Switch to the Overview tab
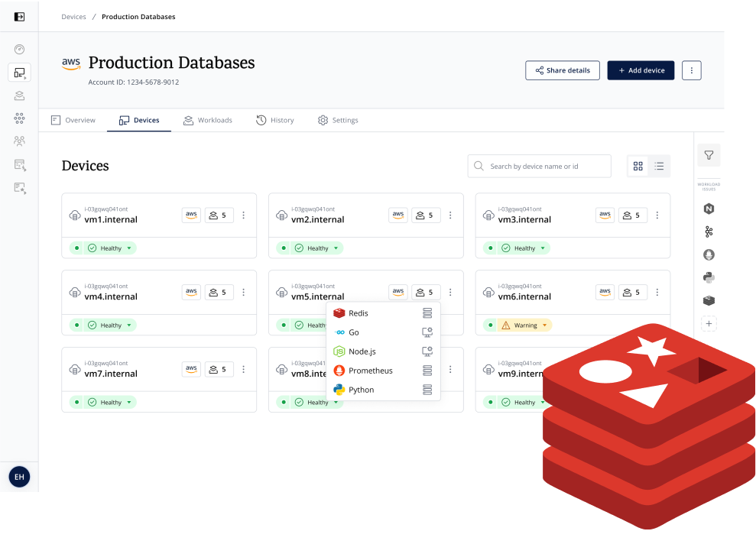Screen dimensions: 756x544 pos(73,120)
